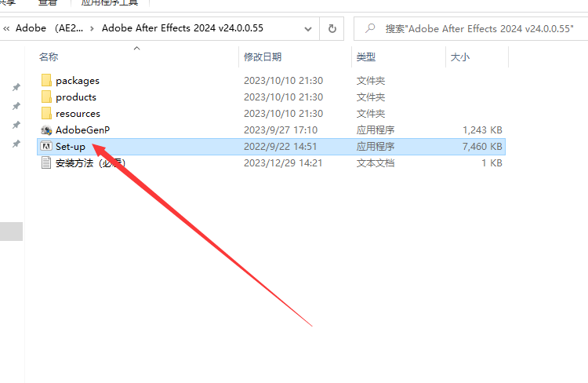588x383 pixels.
Task: Click the first quick access pin icon
Action: click(16, 87)
